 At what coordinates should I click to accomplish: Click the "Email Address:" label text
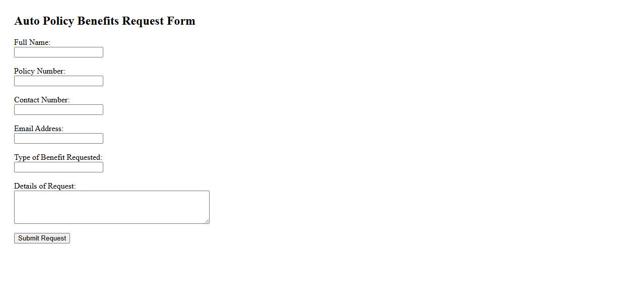(x=39, y=129)
